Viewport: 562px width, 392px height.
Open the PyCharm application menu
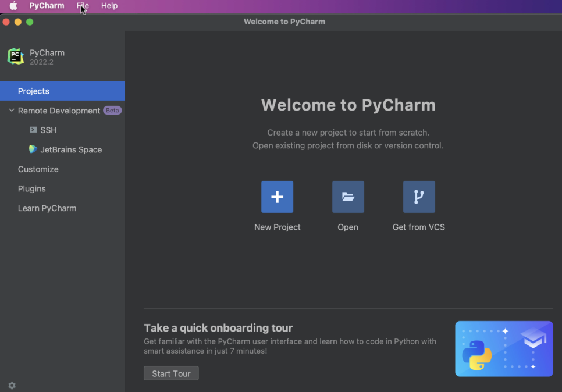(x=47, y=6)
